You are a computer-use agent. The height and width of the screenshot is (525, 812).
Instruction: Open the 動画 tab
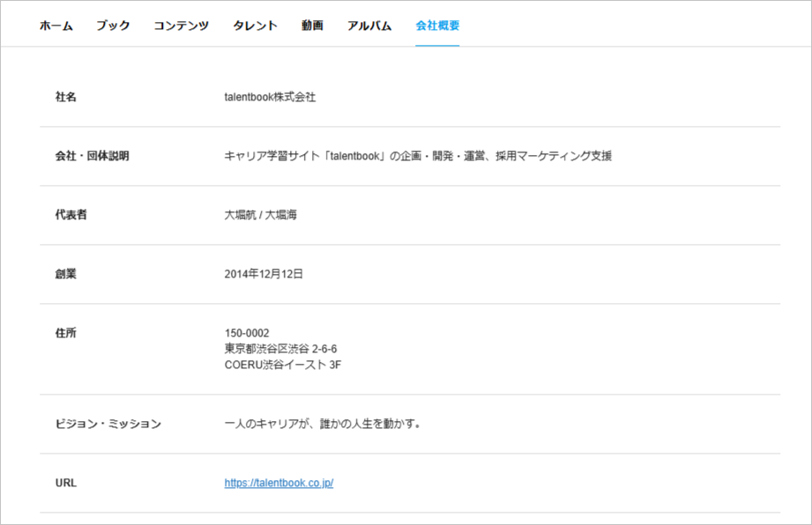(312, 26)
